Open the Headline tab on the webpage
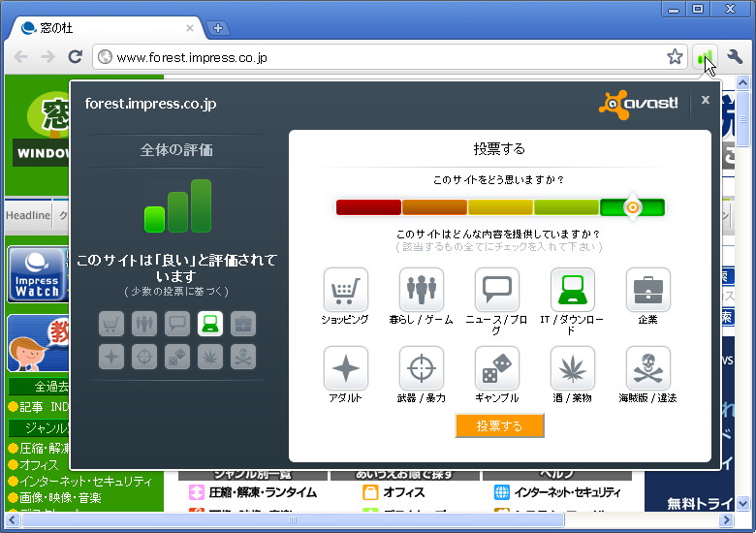This screenshot has height=533, width=756. pos(28,215)
